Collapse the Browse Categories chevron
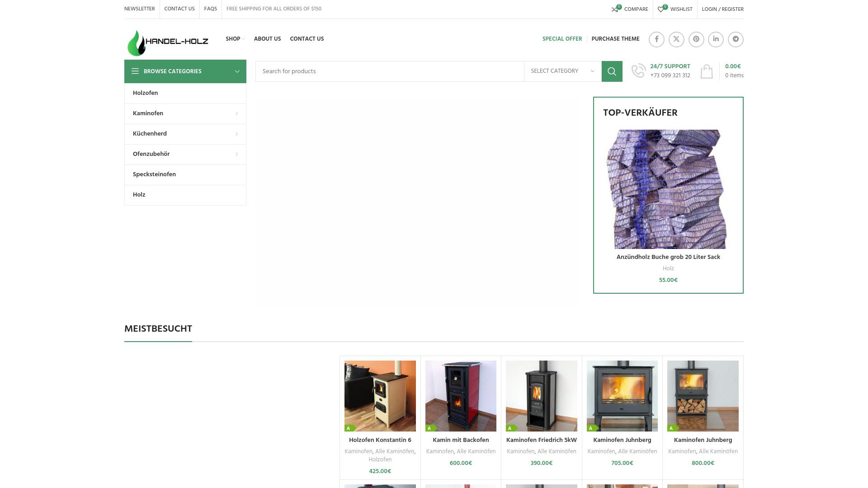The width and height of the screenshot is (868, 488). pos(237,71)
